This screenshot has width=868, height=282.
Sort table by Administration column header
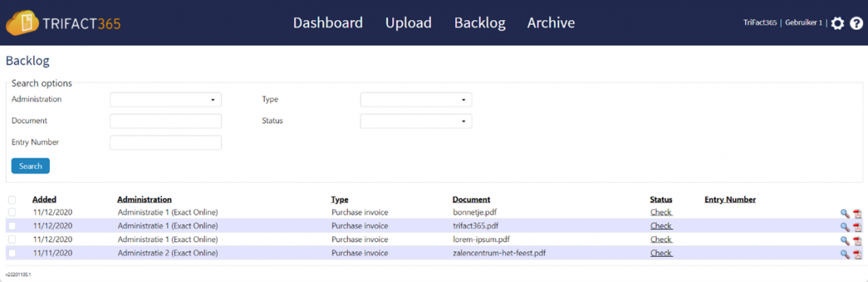[x=145, y=200]
